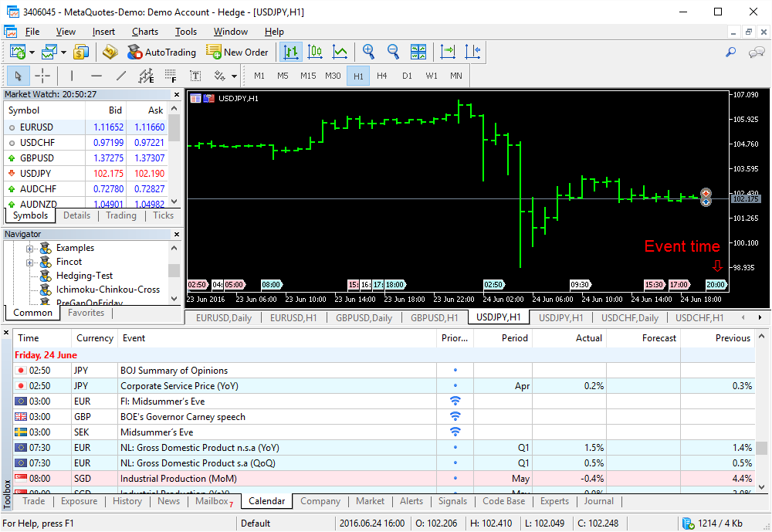Select the Ticks tab in Market Watch
Viewport: 772px width, 532px height.
163,215
